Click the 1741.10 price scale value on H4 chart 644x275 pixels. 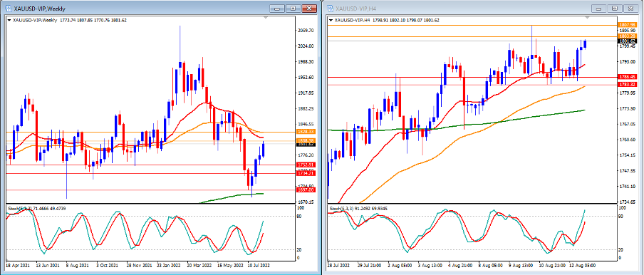628,187
